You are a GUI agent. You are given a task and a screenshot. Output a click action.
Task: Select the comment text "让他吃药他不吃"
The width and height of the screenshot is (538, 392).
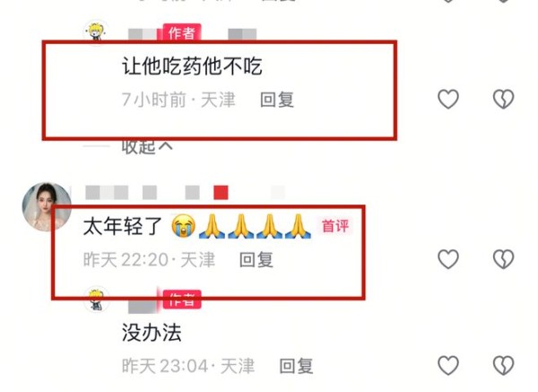(x=192, y=66)
